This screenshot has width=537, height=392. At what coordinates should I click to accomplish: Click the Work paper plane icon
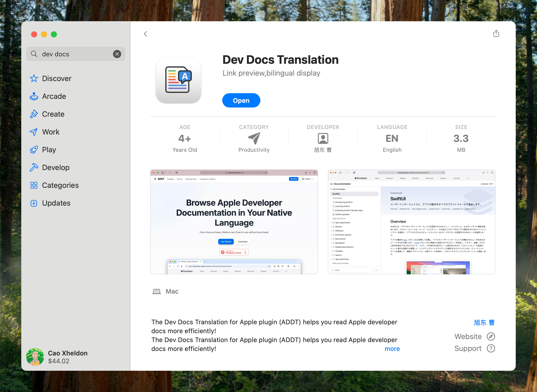34,132
